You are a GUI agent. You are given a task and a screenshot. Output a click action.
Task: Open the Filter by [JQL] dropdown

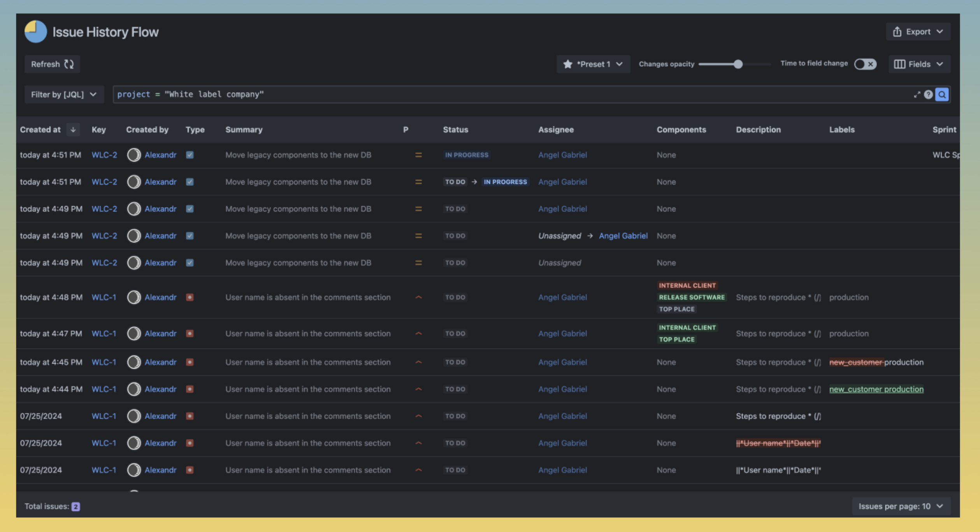64,94
